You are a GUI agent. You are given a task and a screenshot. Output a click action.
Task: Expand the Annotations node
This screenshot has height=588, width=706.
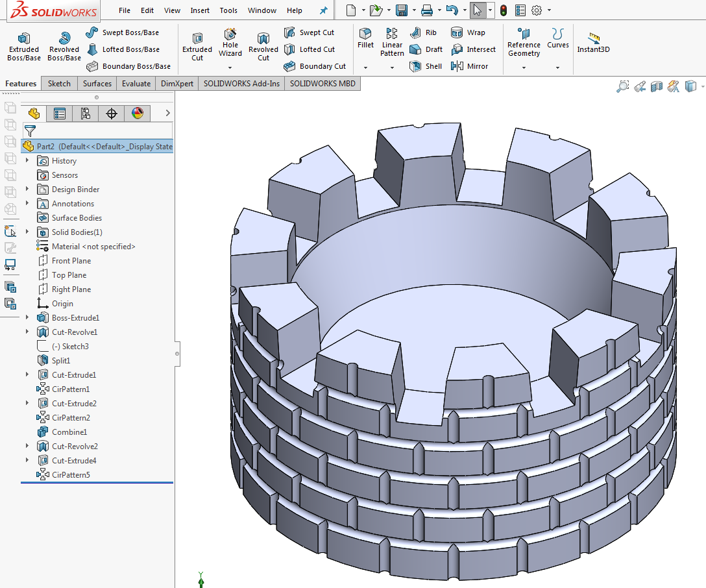[x=27, y=203]
